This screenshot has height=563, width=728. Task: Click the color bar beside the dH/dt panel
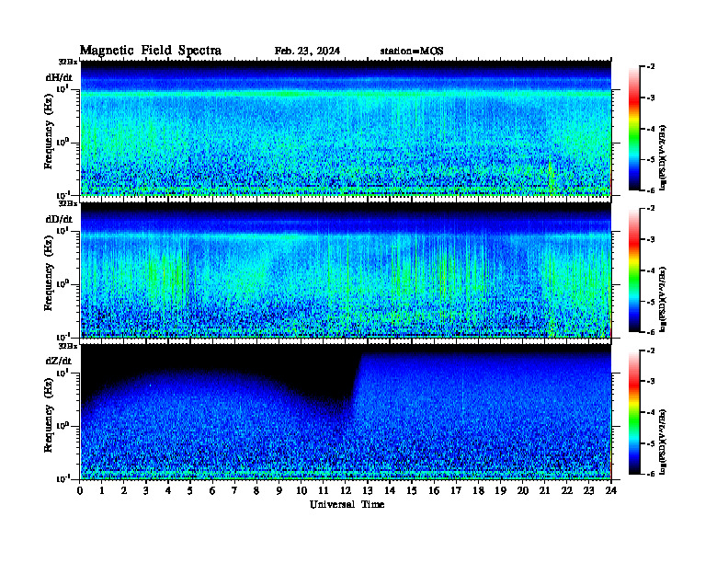(x=634, y=129)
